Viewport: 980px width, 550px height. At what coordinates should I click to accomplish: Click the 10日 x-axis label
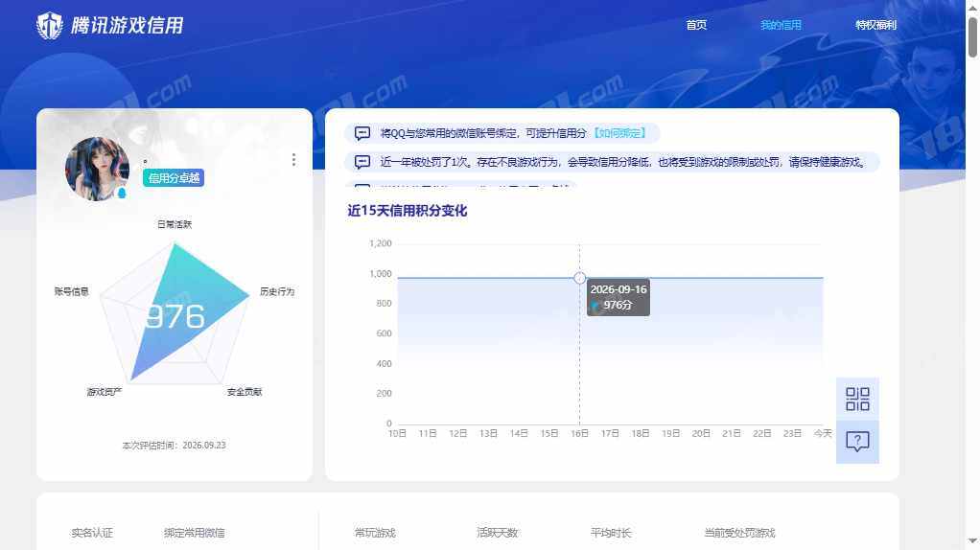coord(398,433)
